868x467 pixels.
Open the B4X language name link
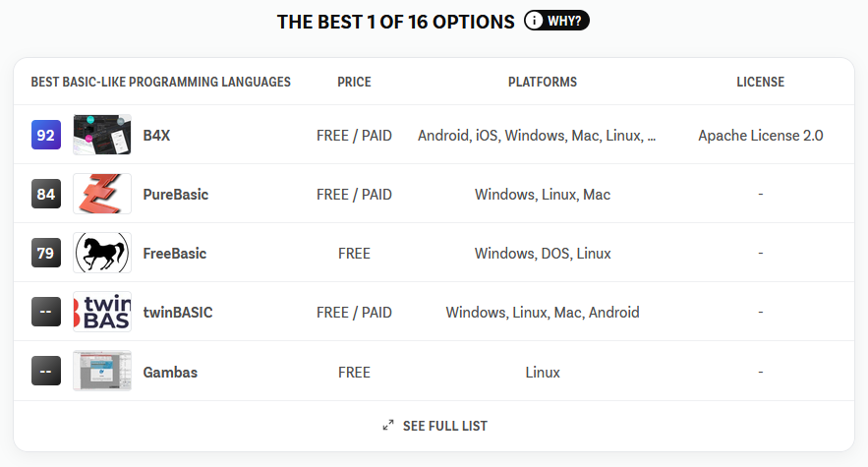[x=156, y=135]
